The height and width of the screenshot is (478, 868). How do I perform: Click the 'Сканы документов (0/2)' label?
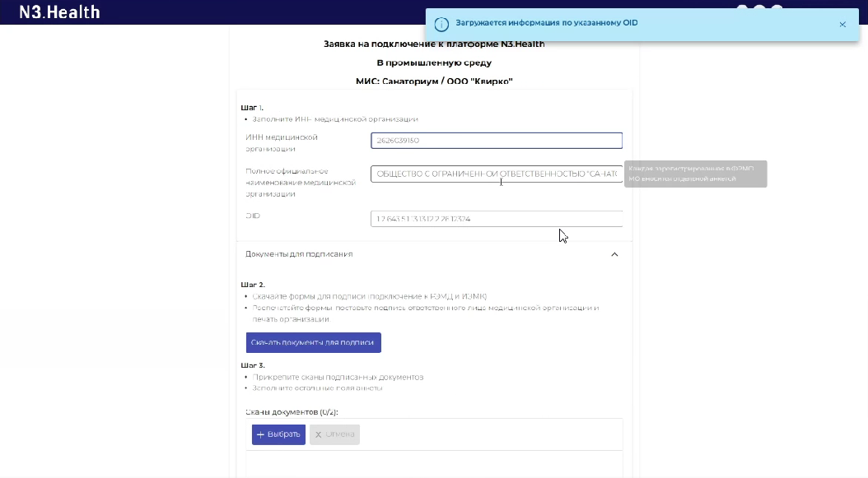point(292,411)
